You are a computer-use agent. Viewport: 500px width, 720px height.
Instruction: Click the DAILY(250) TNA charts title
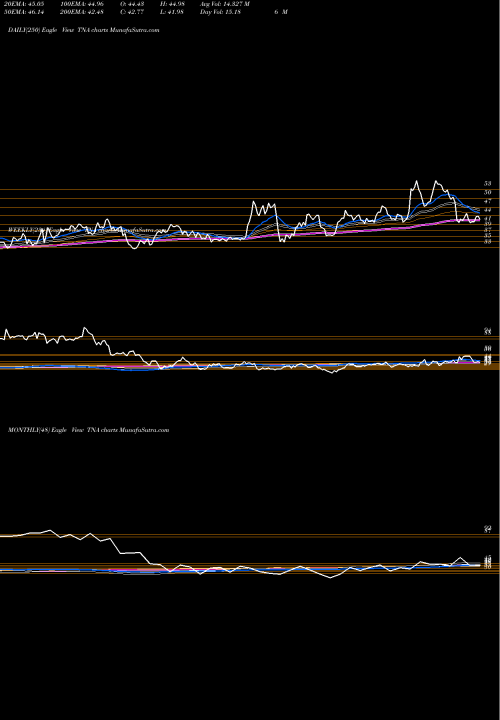[x=84, y=30]
